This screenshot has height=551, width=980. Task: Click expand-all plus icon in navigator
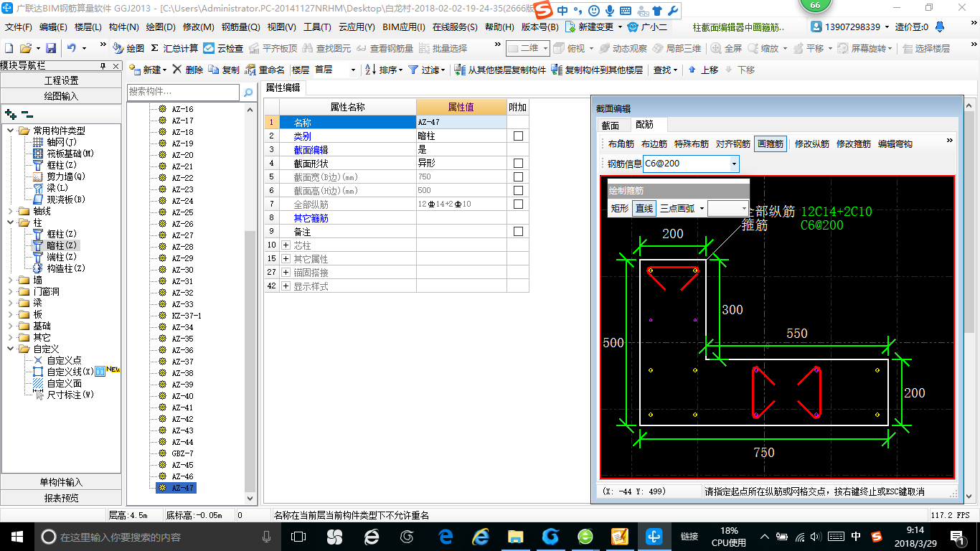click(x=11, y=114)
